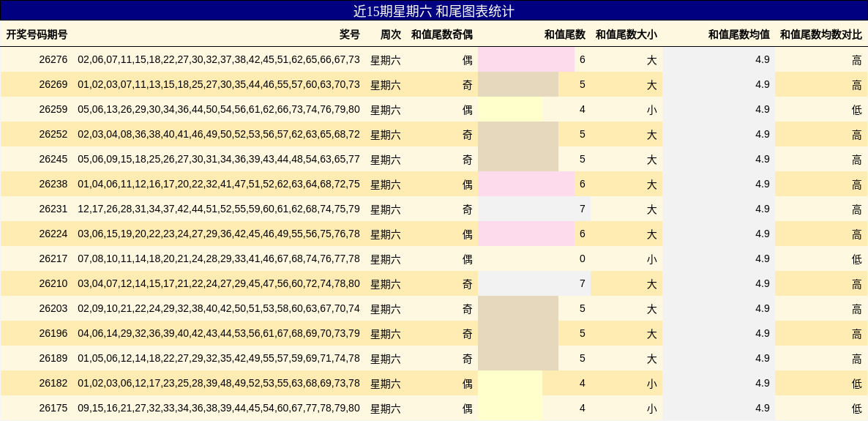Click the 开奖号码期号 column header

click(x=37, y=34)
